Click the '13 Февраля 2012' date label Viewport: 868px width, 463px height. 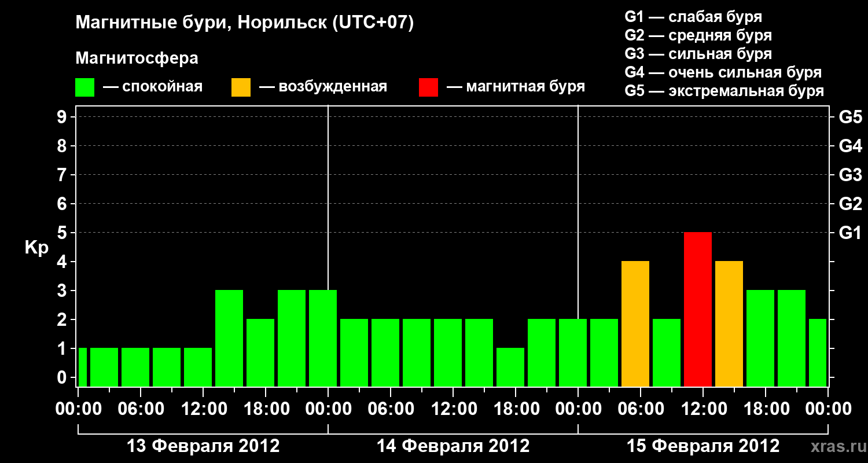point(203,446)
